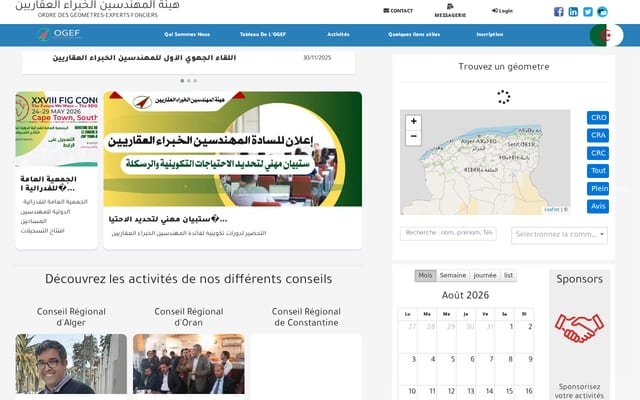Filter map by CRO
The width and height of the screenshot is (640, 400).
[598, 118]
